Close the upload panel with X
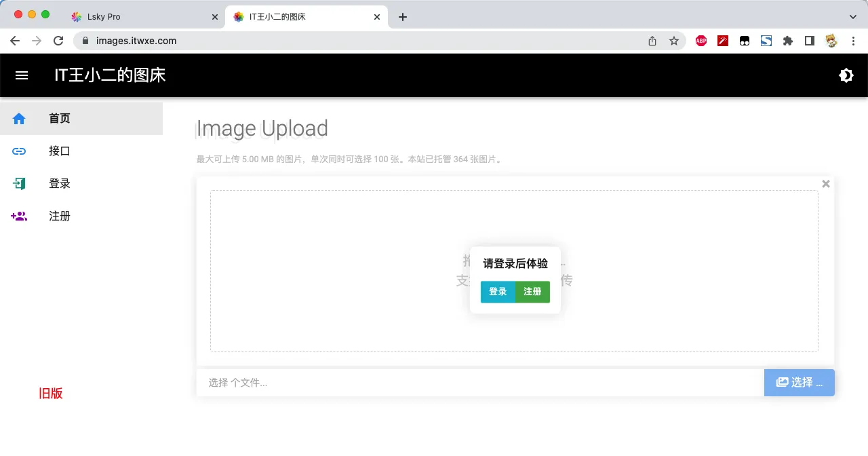868x456 pixels. tap(825, 183)
